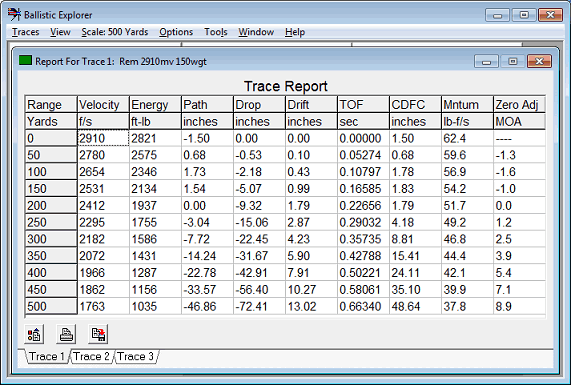This screenshot has width=571, height=385.
Task: Select the 100 yards range row header
Action: tap(51, 172)
